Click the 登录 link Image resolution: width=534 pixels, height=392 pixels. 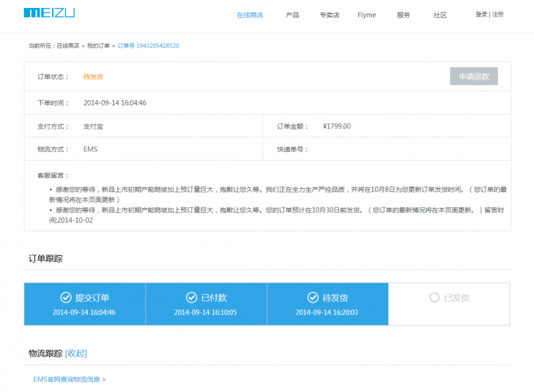pos(481,14)
